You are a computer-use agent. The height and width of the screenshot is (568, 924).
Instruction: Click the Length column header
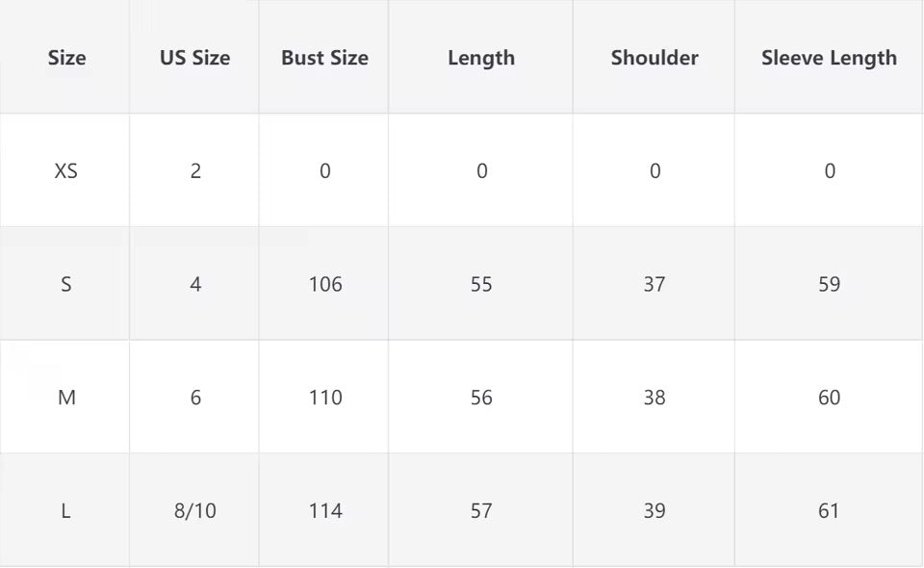tap(481, 58)
